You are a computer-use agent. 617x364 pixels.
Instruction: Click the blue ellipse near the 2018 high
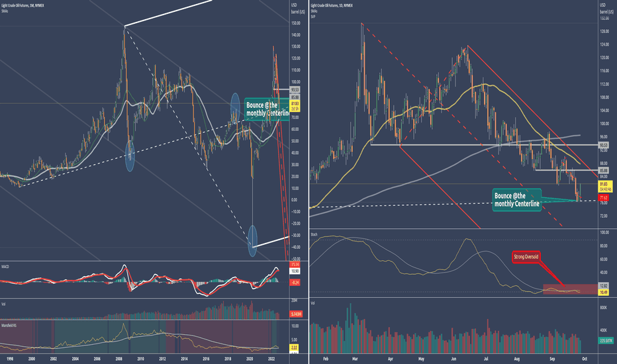[x=235, y=108]
